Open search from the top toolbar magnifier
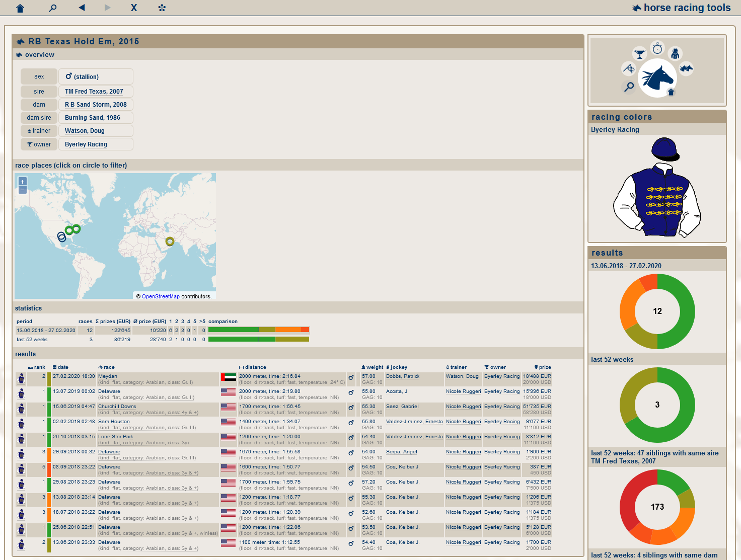 [x=52, y=8]
